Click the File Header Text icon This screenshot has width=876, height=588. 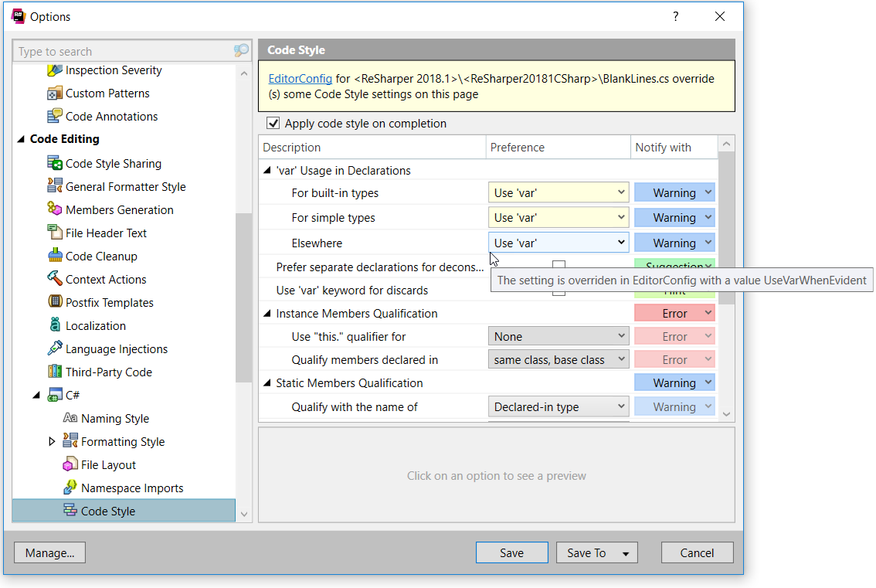click(55, 233)
